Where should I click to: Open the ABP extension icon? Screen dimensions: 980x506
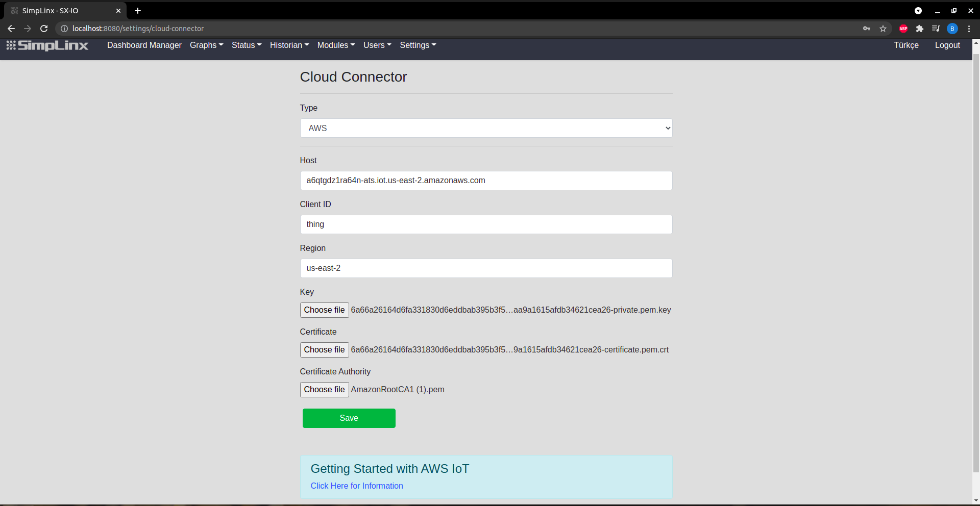pyautogui.click(x=903, y=29)
